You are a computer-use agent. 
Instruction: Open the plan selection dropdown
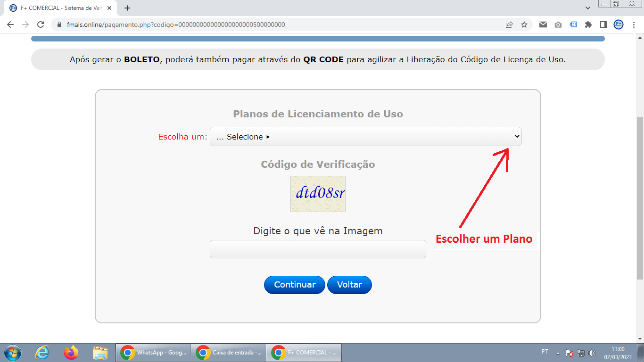tap(365, 137)
